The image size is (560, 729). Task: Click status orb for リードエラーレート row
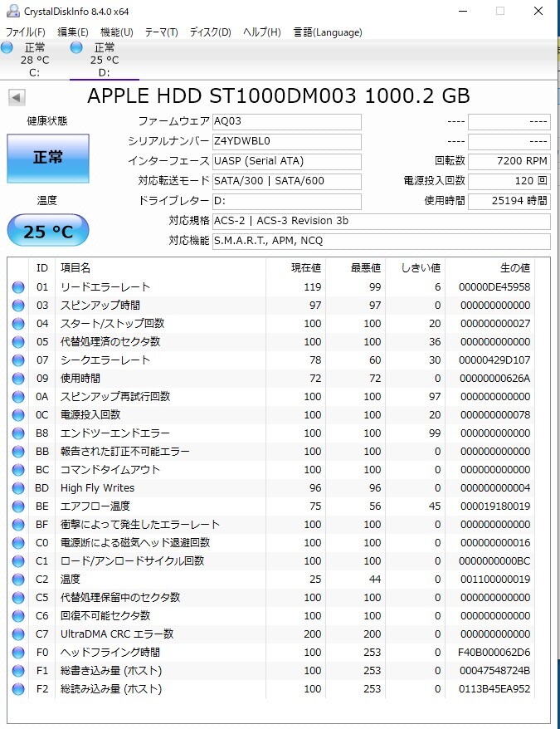(18, 287)
